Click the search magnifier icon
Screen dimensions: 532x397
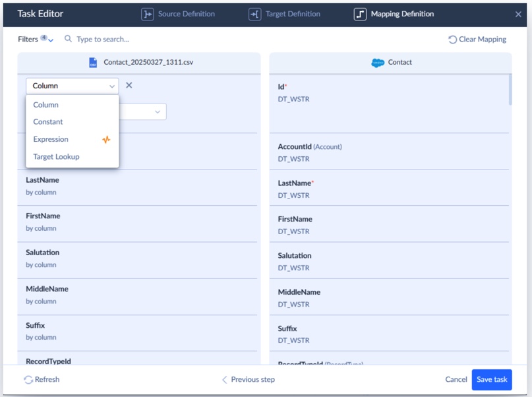pyautogui.click(x=68, y=39)
